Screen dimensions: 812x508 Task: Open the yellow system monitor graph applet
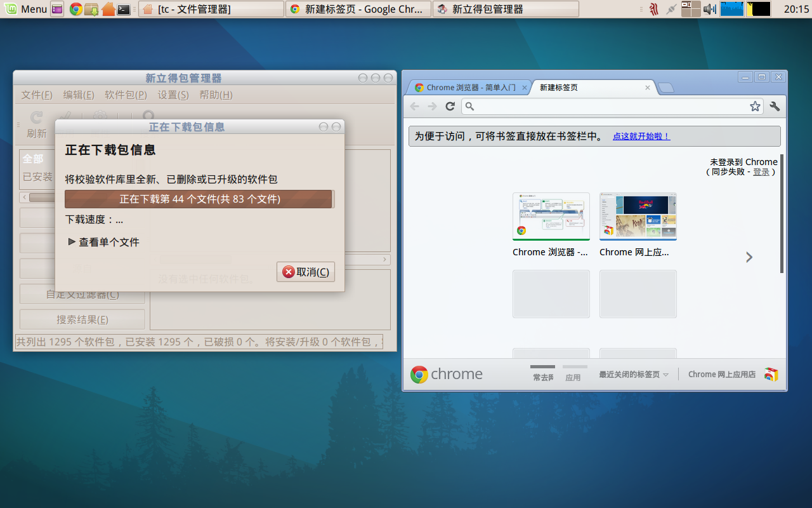(758, 9)
